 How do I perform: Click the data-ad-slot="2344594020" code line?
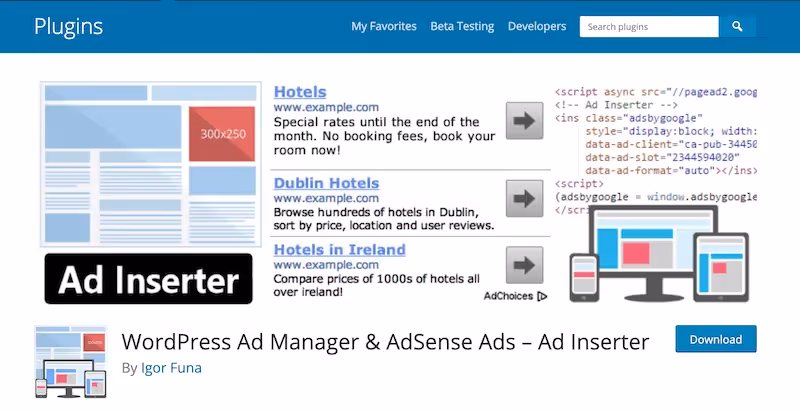click(x=663, y=158)
